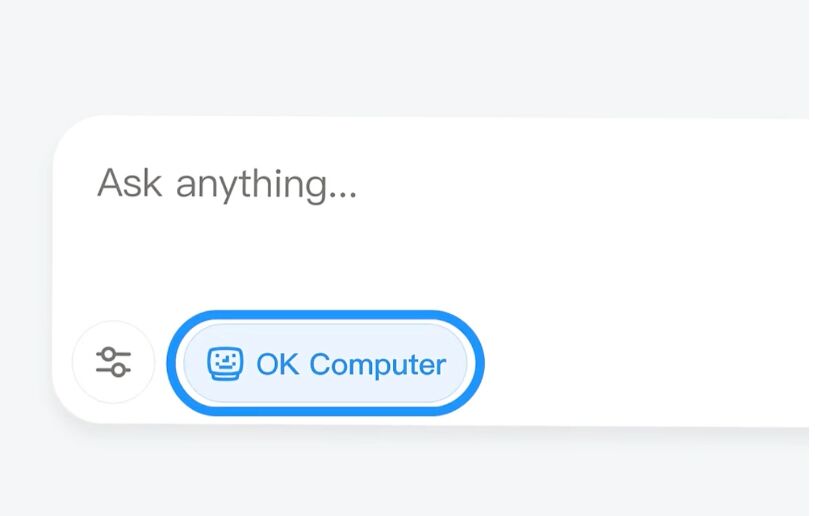Screen dimensions: 834x516
Task: Select the OK Computer text label
Action: (350, 364)
